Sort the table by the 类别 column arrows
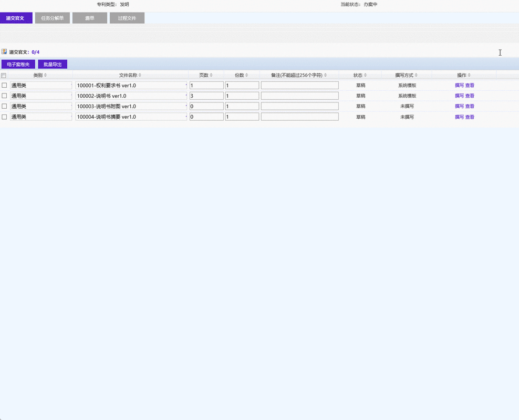519x420 pixels. tap(45, 75)
